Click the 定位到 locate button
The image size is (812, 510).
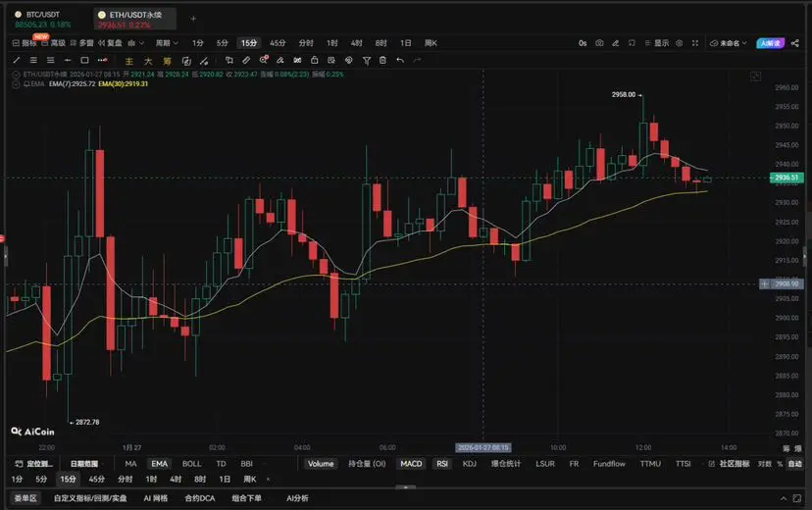point(34,463)
